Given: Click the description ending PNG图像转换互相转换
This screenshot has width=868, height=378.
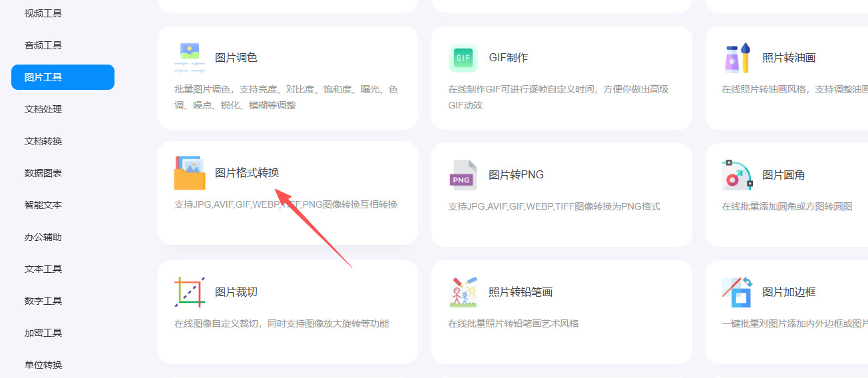Looking at the screenshot, I should [x=286, y=205].
